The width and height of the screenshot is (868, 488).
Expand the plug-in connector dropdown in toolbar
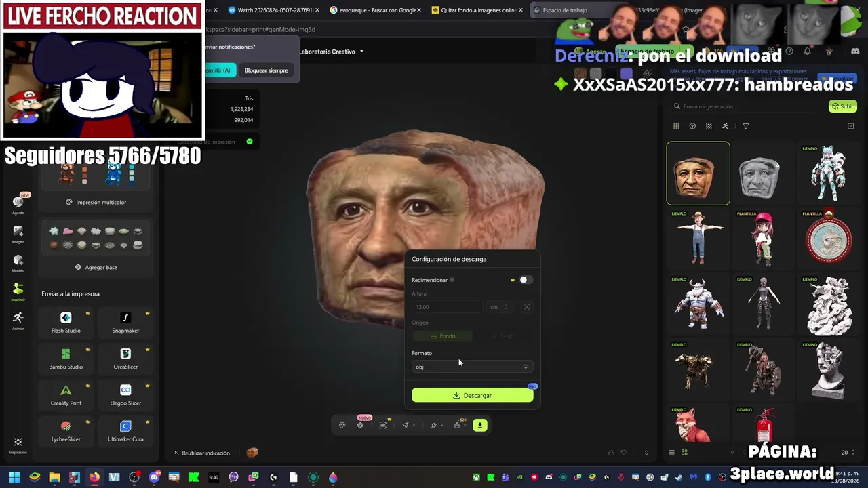[442, 426]
